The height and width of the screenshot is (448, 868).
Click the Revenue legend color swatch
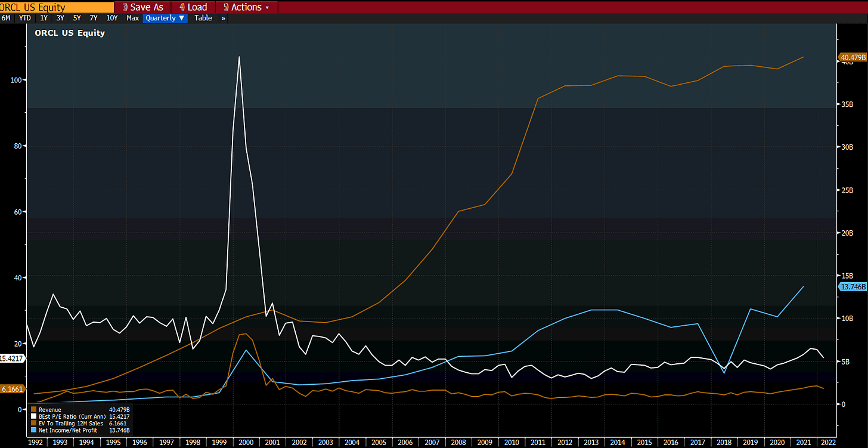pyautogui.click(x=33, y=410)
